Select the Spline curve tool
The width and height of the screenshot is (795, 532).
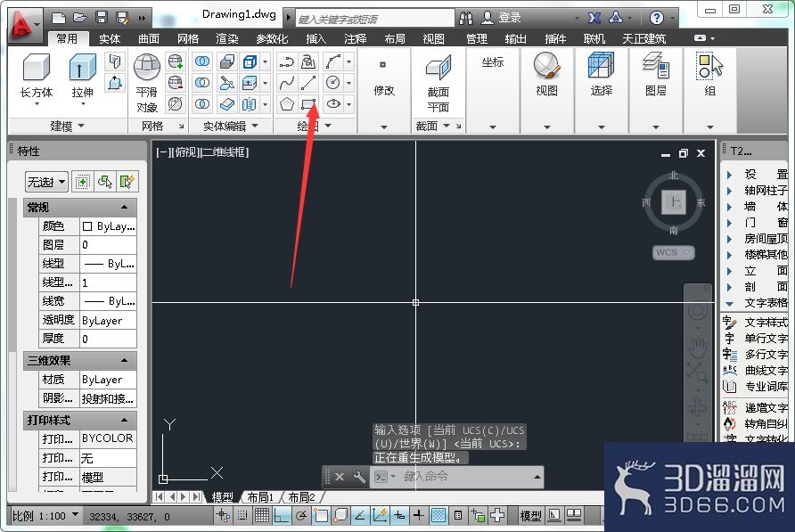point(287,83)
